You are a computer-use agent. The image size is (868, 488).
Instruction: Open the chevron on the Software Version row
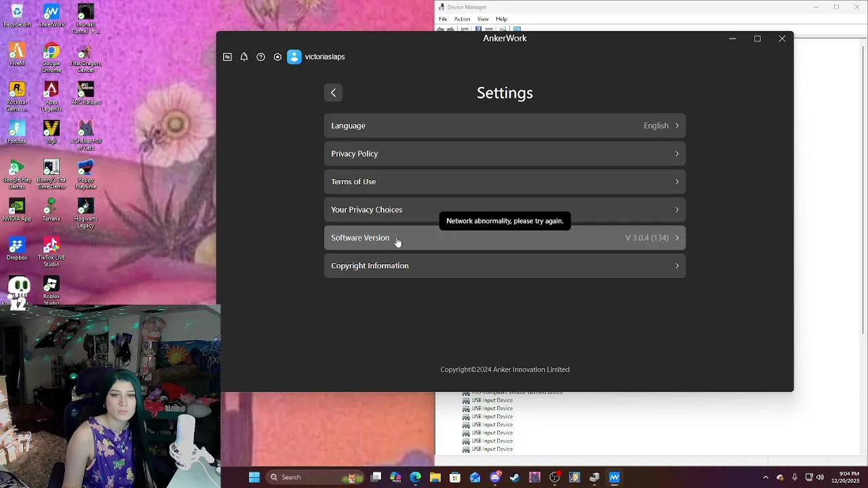click(x=677, y=238)
